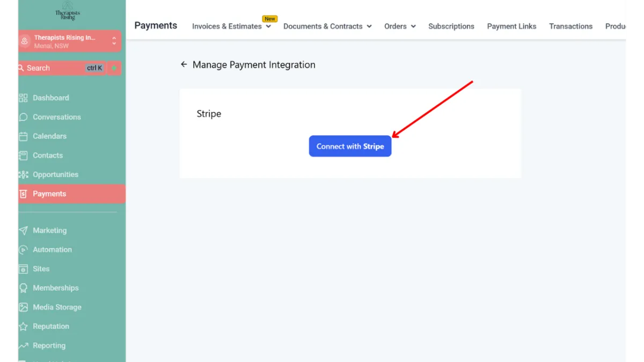This screenshot has width=644, height=362.
Task: Click the Sites browser icon
Action: click(23, 269)
